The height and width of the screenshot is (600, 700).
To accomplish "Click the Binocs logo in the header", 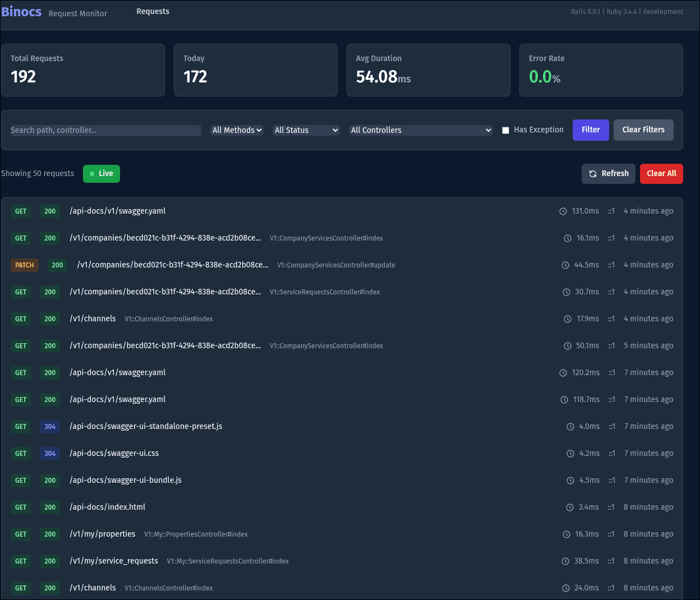I will (21, 11).
